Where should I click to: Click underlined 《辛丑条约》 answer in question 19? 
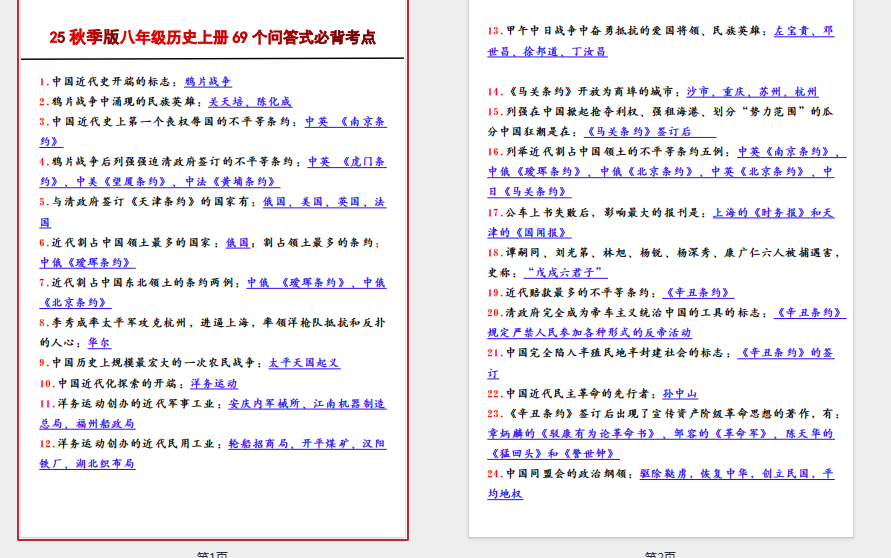(x=698, y=293)
